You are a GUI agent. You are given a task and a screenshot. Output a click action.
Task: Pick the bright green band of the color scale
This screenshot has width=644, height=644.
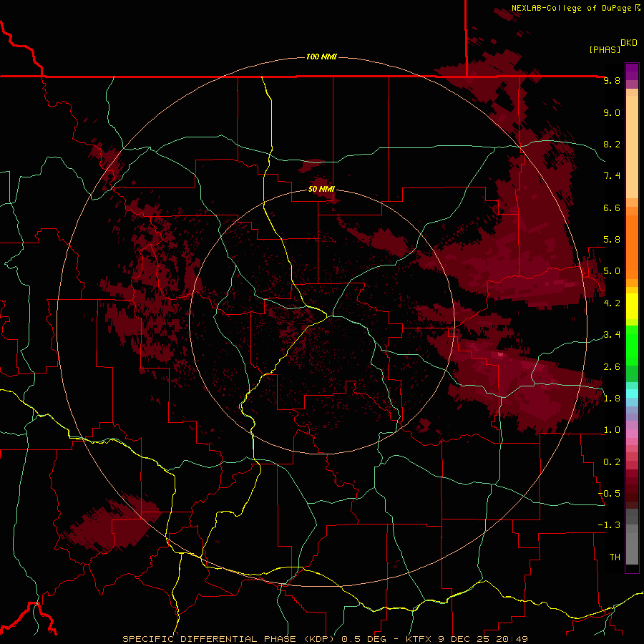click(632, 345)
